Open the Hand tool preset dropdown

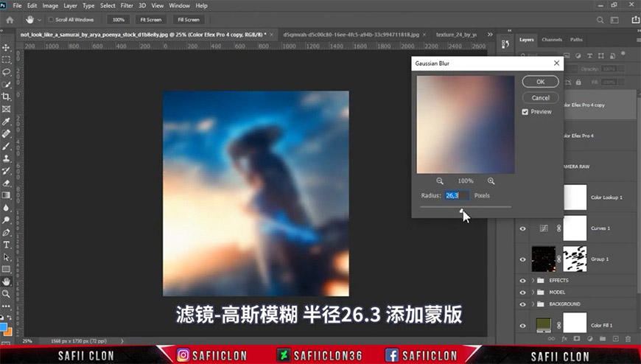click(39, 20)
